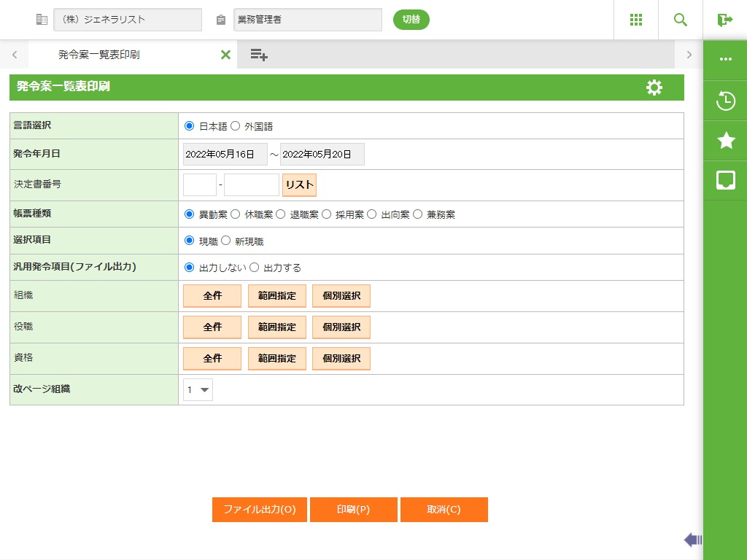747x560 pixels.
Task: Collapse sidebar with the purple arrow
Action: pyautogui.click(x=692, y=540)
